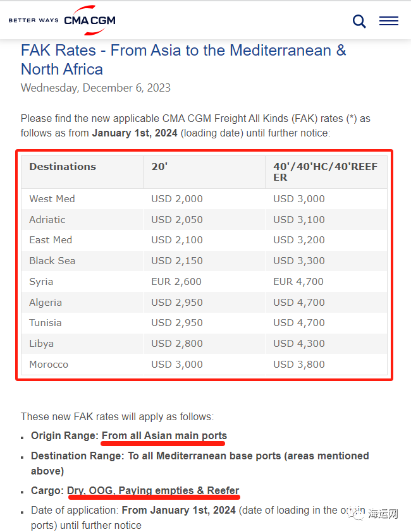This screenshot has height=532, width=411.
Task: Click the Wednesday, December 6, 2023 date
Action: [95, 88]
